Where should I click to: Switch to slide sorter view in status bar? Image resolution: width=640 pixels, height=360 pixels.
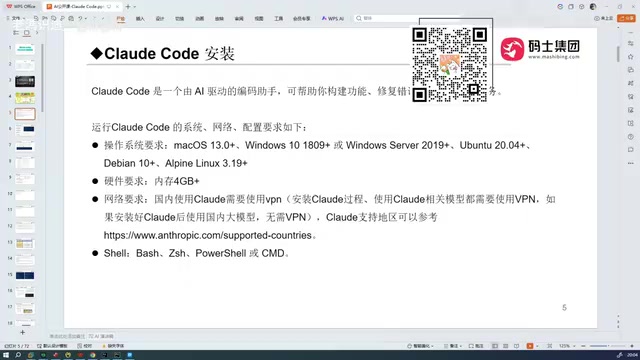506,346
